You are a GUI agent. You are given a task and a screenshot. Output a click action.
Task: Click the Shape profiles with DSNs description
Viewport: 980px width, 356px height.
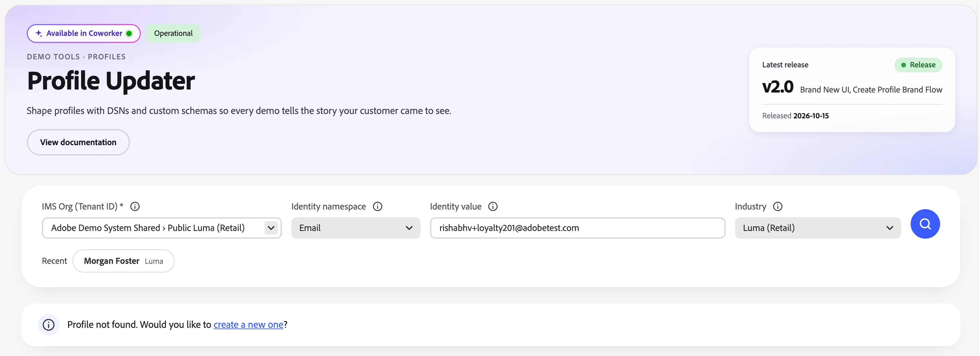click(x=239, y=111)
